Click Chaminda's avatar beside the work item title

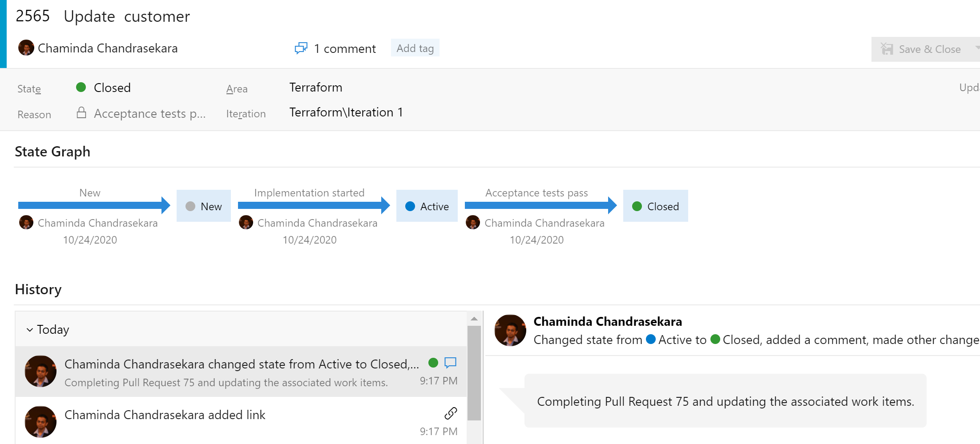26,48
